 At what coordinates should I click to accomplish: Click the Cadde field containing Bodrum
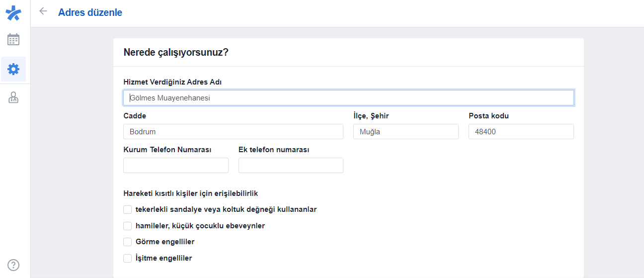coord(233,132)
